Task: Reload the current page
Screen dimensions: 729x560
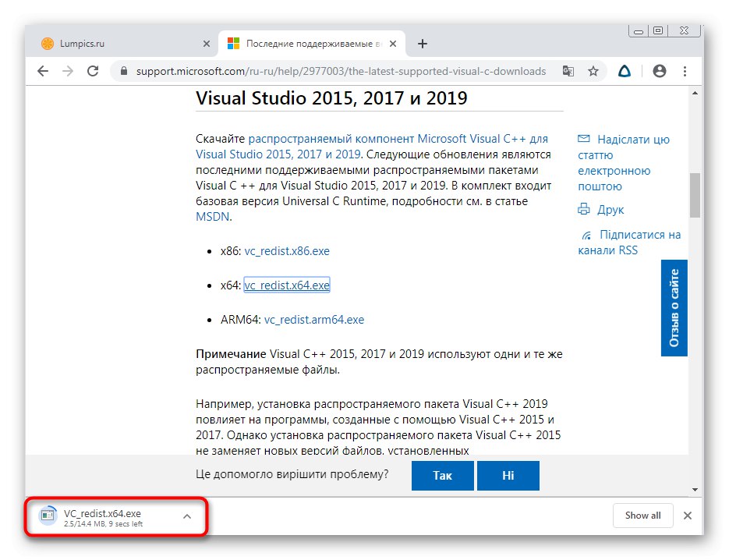Action: (x=93, y=71)
